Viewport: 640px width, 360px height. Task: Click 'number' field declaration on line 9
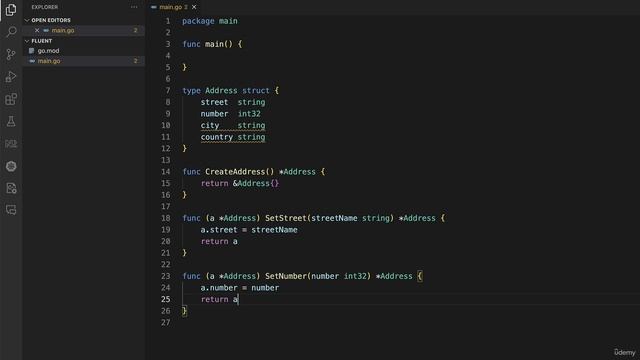point(214,114)
